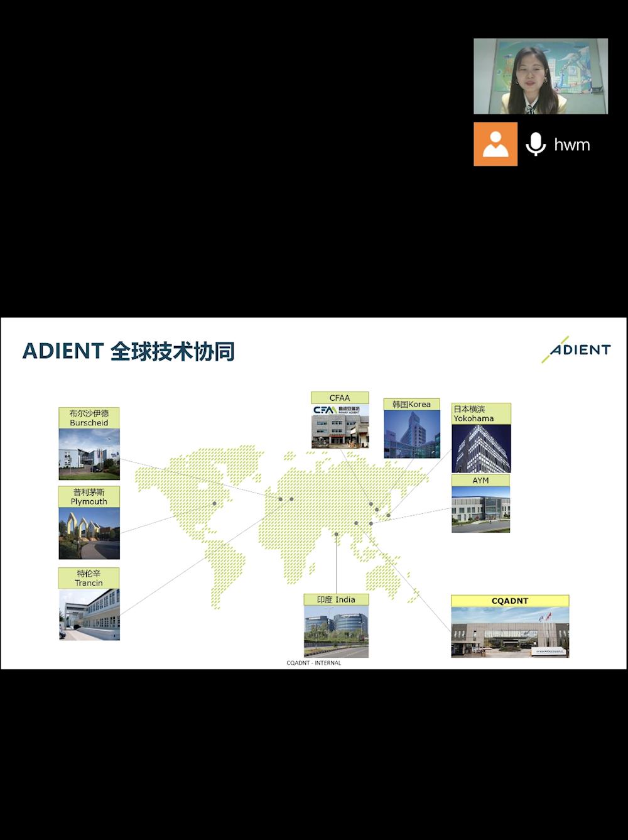Click the 日本横滨 Yokohama label

pyautogui.click(x=481, y=413)
